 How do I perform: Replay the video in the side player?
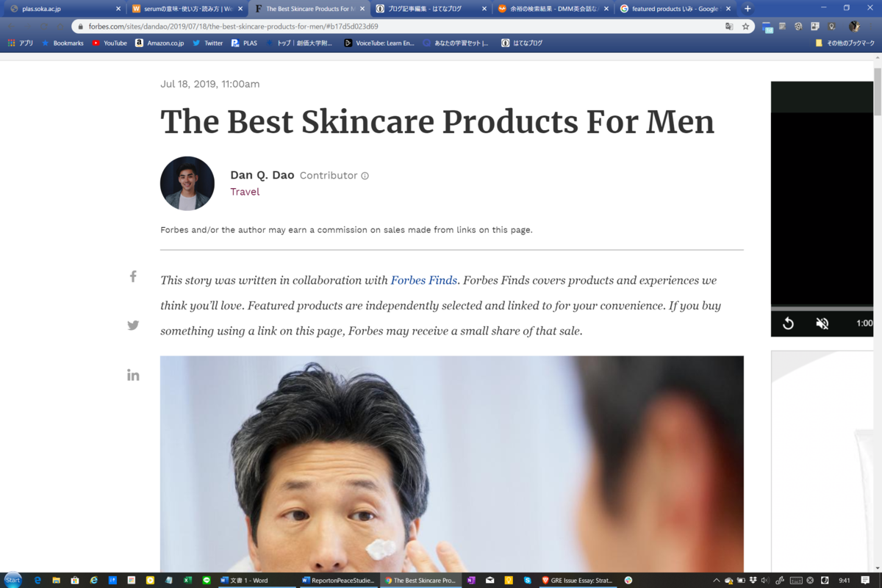point(788,323)
